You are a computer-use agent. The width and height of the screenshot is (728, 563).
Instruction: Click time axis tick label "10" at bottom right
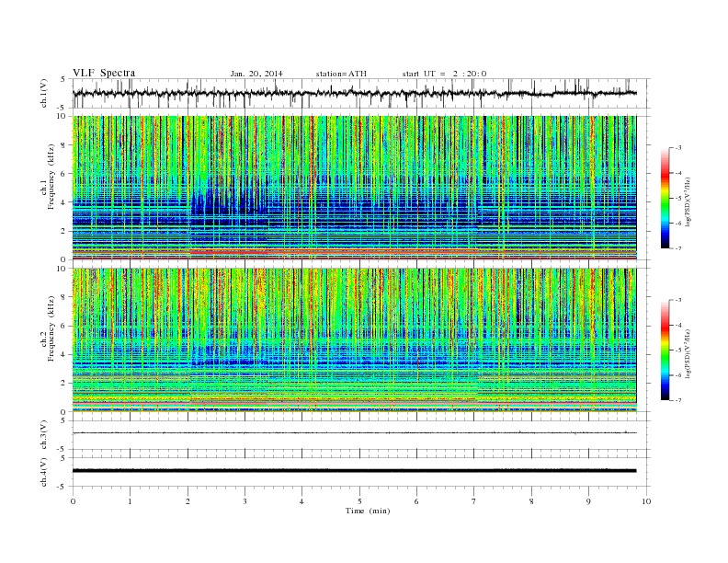[x=646, y=501]
